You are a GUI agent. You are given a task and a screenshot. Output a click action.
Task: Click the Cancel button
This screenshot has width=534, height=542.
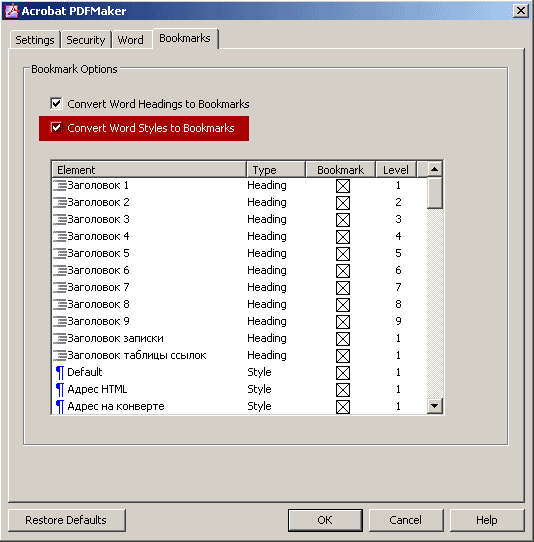406,520
